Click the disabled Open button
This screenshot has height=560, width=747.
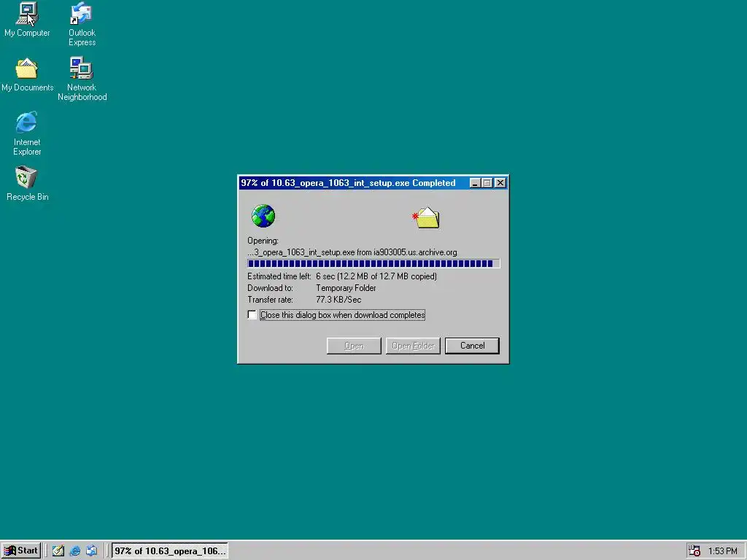(x=354, y=346)
